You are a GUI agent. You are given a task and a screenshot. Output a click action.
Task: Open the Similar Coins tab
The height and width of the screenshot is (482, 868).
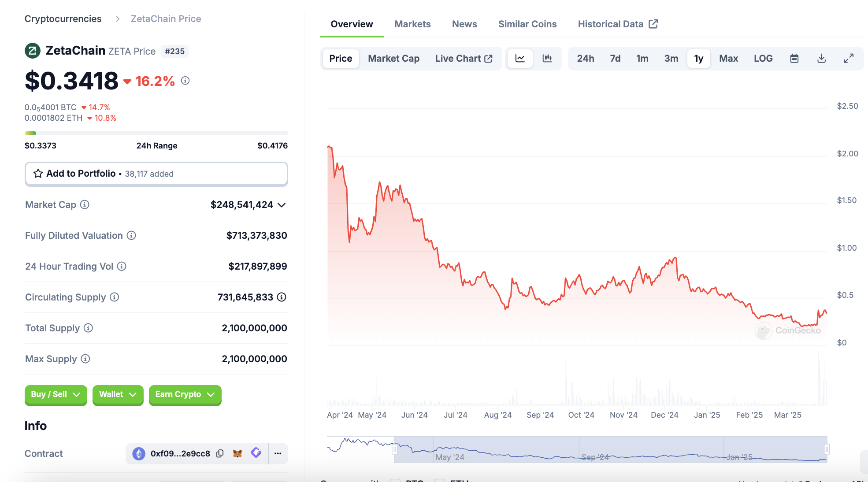527,24
